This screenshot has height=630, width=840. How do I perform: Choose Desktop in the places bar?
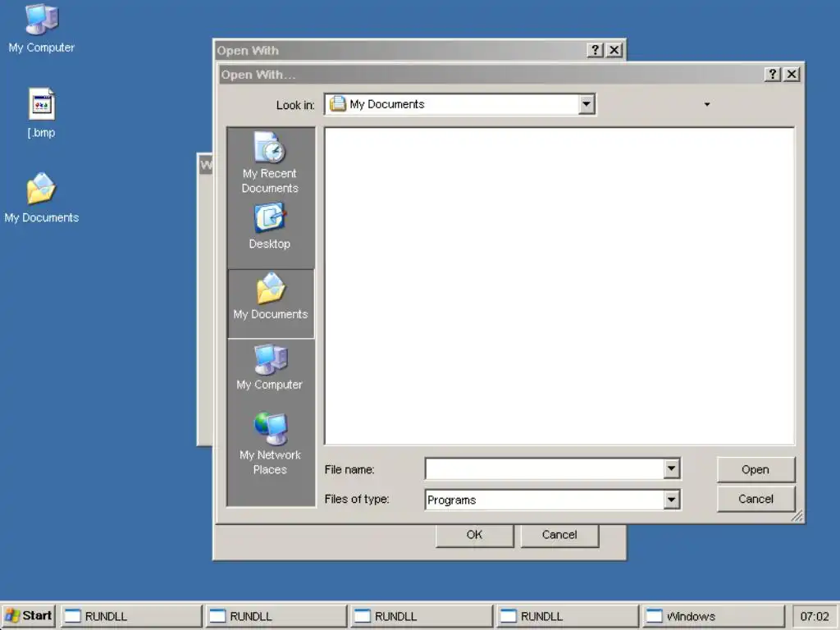tap(270, 226)
